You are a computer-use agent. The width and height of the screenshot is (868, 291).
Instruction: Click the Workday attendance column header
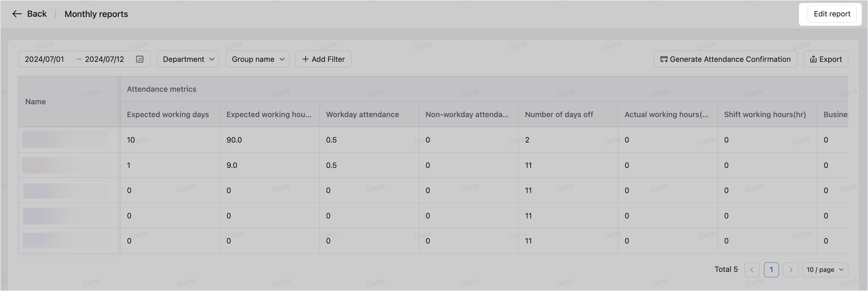pos(362,114)
